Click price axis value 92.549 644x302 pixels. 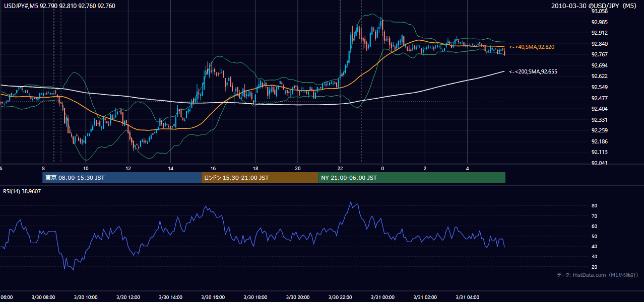(x=600, y=87)
